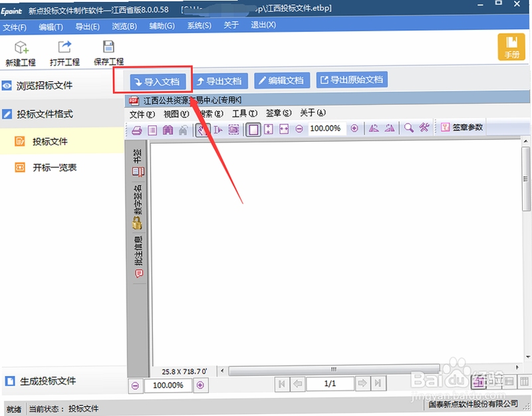Rotate page clockwise
The height and width of the screenshot is (416, 532).
point(390,128)
